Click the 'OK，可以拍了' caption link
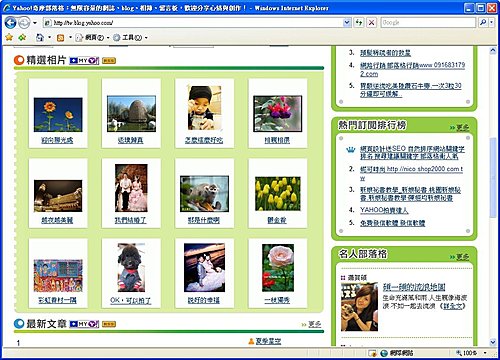This screenshot has height=360, width=500. [x=130, y=300]
